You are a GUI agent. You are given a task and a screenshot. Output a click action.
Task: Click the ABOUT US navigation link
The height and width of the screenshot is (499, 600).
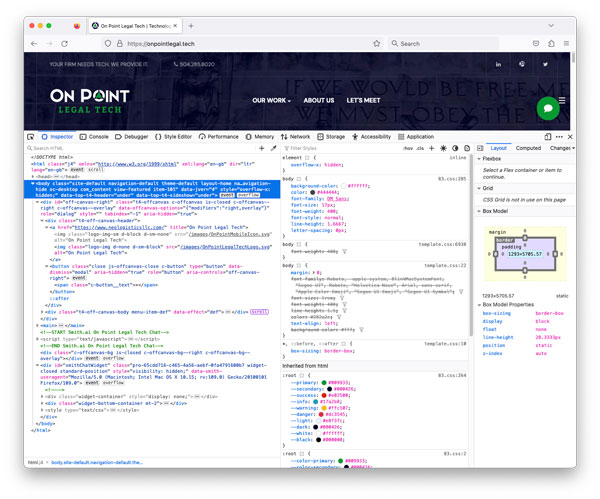click(x=318, y=100)
